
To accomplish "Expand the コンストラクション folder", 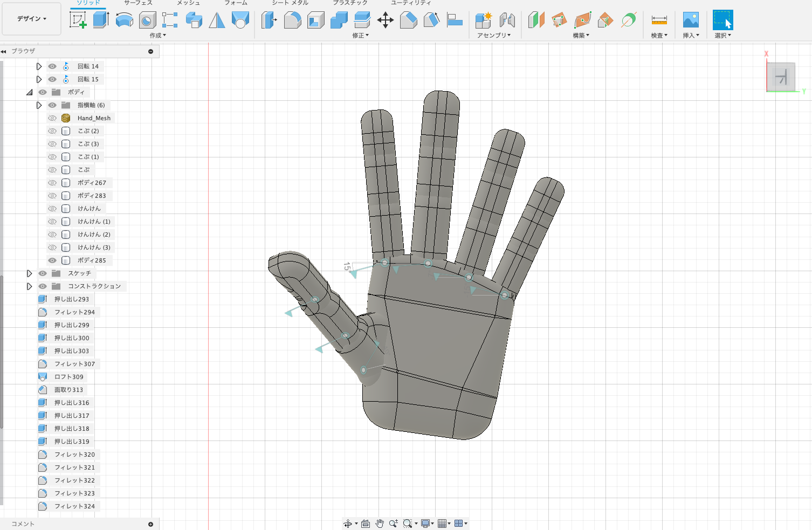I will [29, 286].
